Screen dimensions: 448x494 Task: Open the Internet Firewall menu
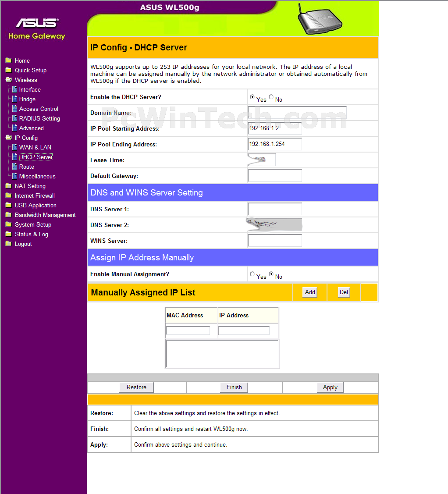coord(35,195)
